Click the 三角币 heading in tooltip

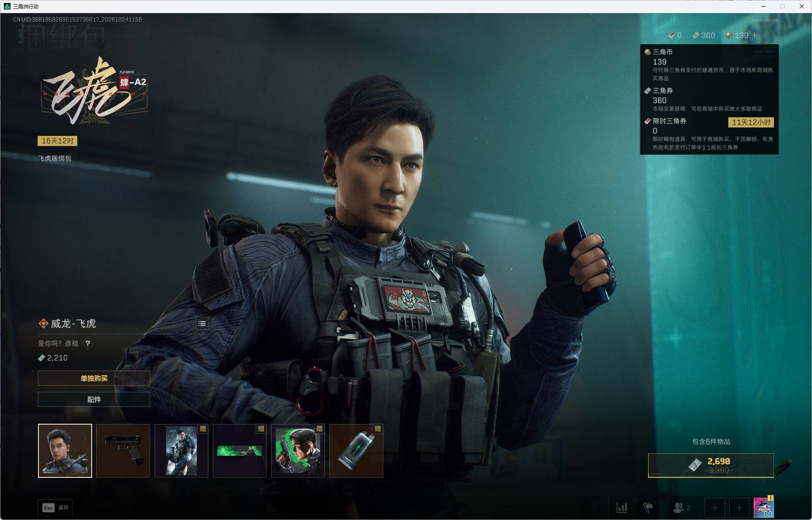662,52
